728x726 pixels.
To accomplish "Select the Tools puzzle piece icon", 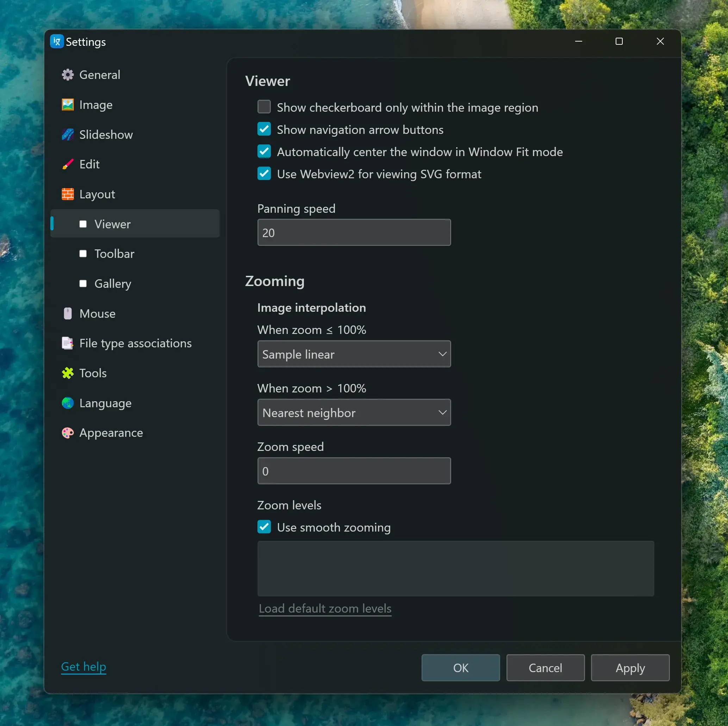I will click(68, 373).
